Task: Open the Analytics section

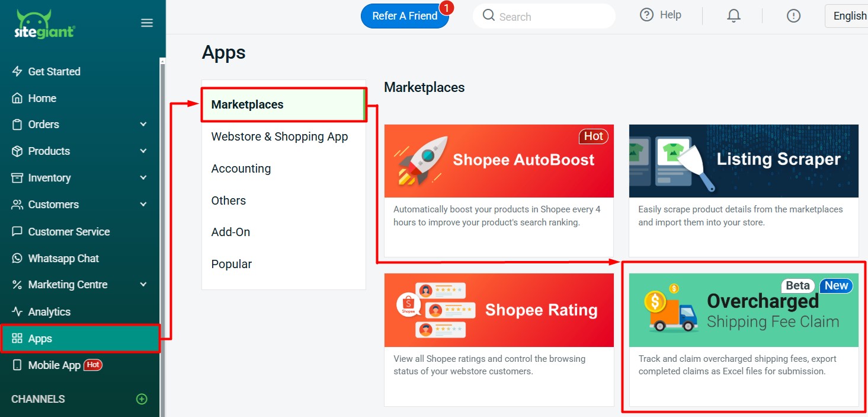Action: coord(50,311)
